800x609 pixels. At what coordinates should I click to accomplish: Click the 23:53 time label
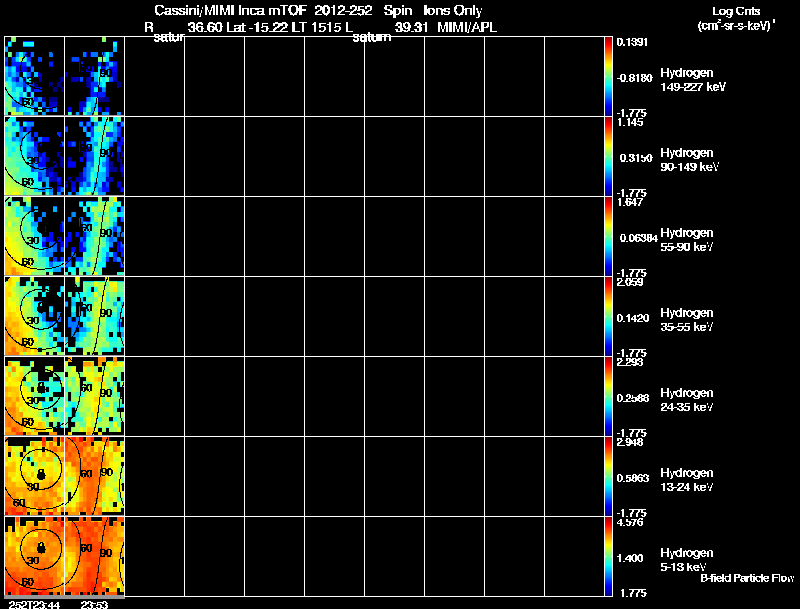click(x=94, y=604)
